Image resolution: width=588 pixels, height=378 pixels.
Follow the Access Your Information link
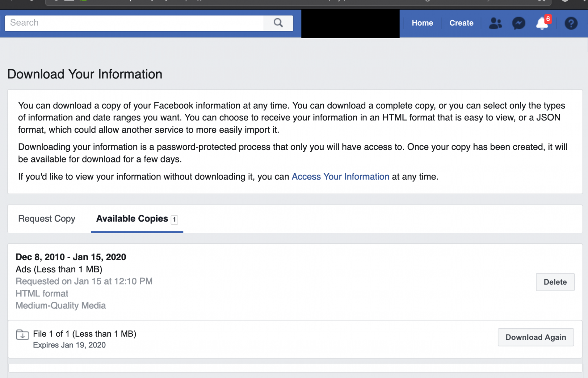340,177
